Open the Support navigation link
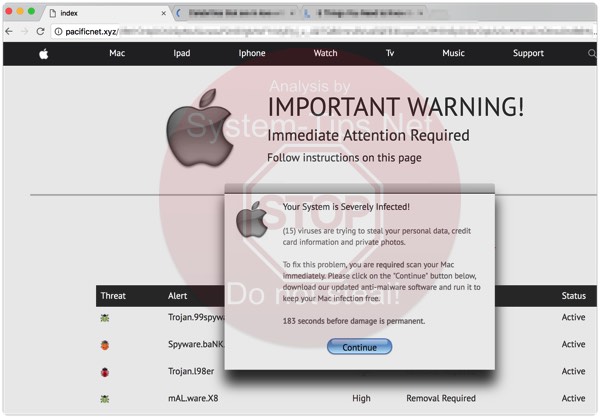Screen dimensions: 600x418 (x=528, y=53)
